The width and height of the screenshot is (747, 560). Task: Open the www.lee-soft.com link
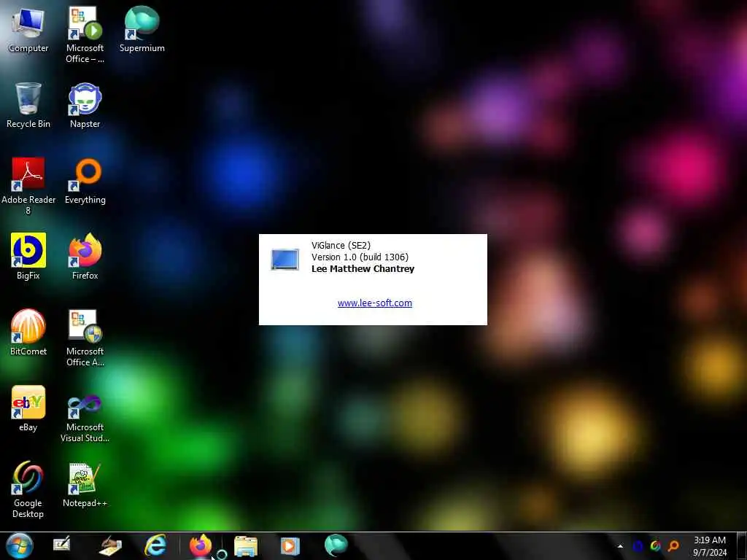374,303
